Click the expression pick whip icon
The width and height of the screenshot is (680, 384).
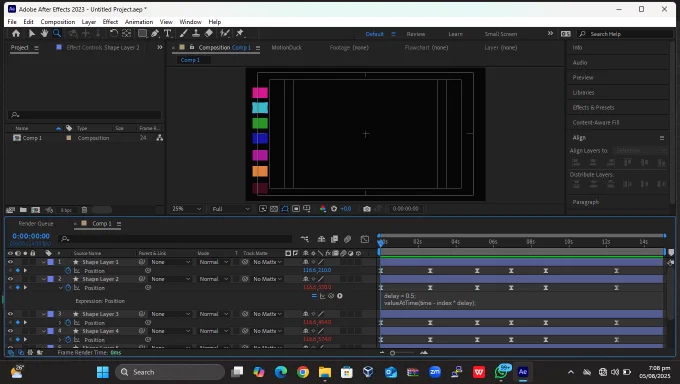pyautogui.click(x=331, y=296)
